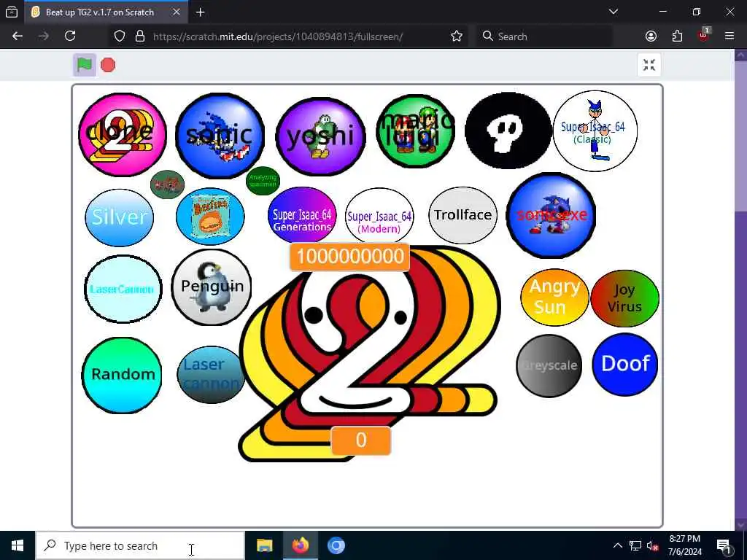Close the Beat up TG2 browser tab
Image resolution: width=747 pixels, height=560 pixels.
tap(176, 12)
